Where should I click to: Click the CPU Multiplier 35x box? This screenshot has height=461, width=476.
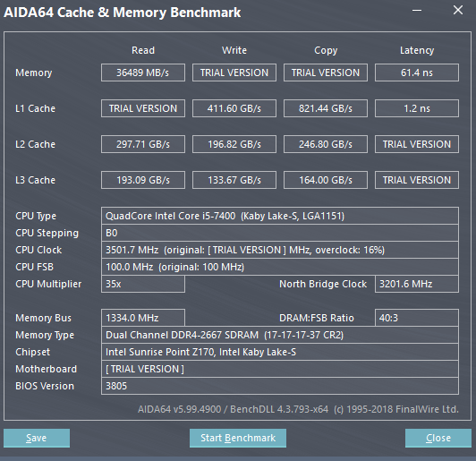[x=143, y=284]
